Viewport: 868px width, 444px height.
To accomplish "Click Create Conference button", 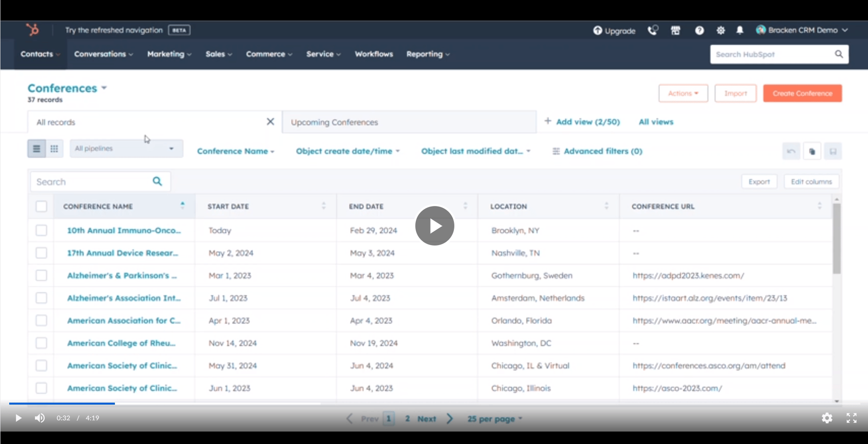I will coord(802,93).
